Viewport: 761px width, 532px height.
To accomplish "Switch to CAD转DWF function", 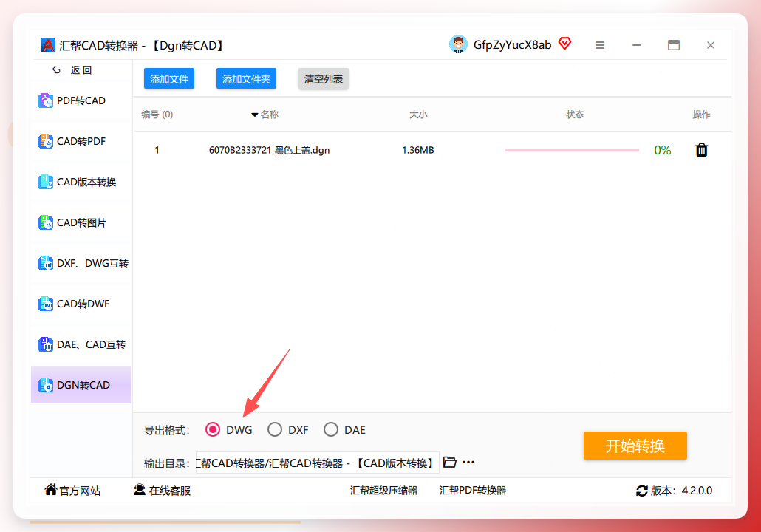I will pos(81,304).
